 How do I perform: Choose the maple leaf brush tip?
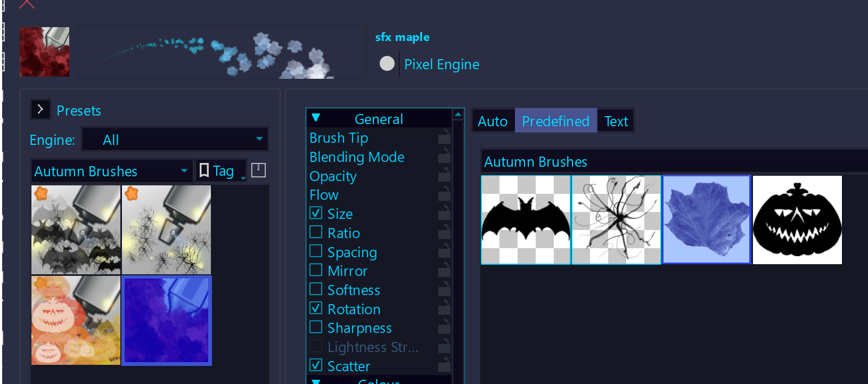[706, 220]
